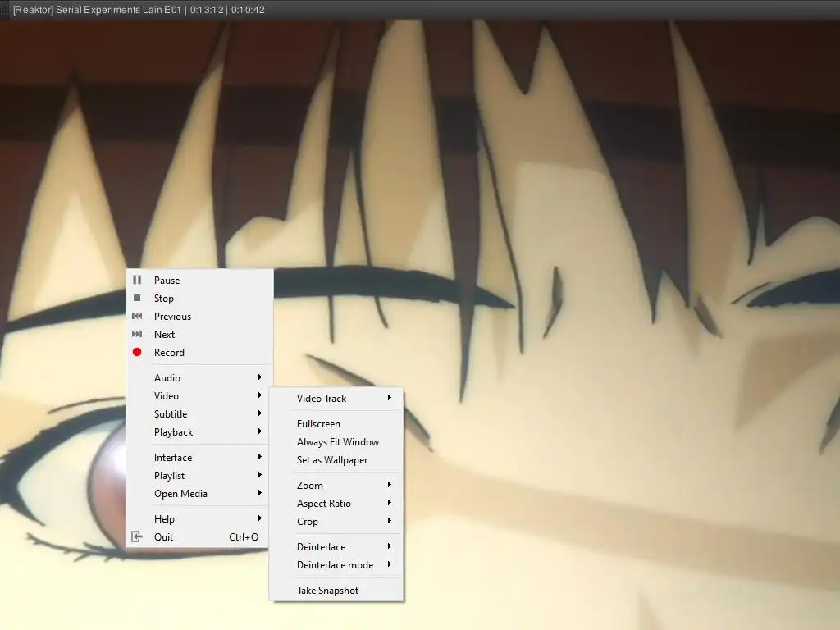Expand the Crop submenu arrow

click(x=390, y=521)
